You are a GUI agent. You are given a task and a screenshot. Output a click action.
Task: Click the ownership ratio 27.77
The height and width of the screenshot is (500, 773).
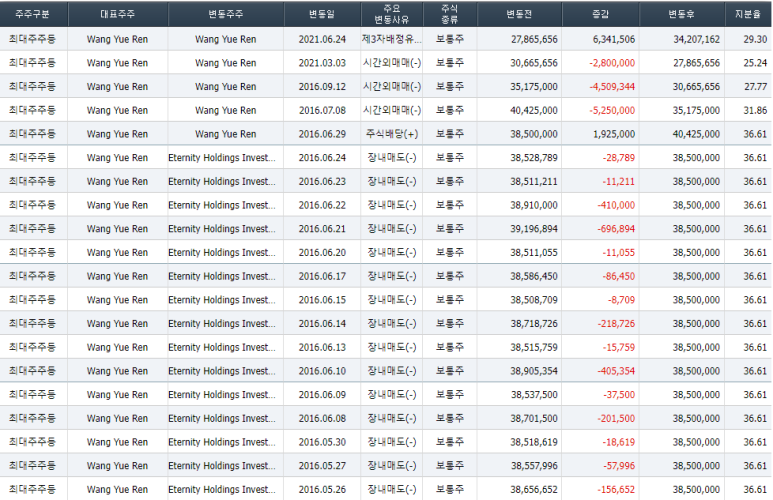click(x=755, y=87)
